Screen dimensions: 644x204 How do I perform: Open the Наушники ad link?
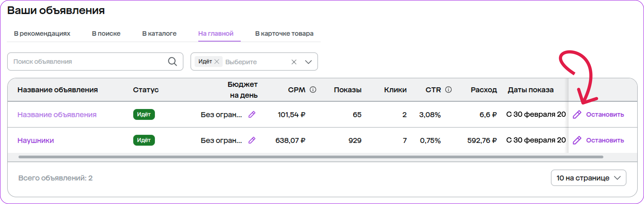click(x=35, y=140)
